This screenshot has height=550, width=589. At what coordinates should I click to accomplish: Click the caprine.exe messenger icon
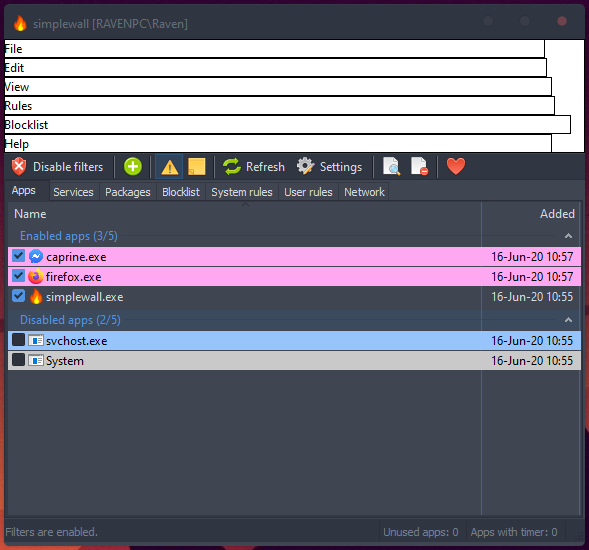click(36, 257)
